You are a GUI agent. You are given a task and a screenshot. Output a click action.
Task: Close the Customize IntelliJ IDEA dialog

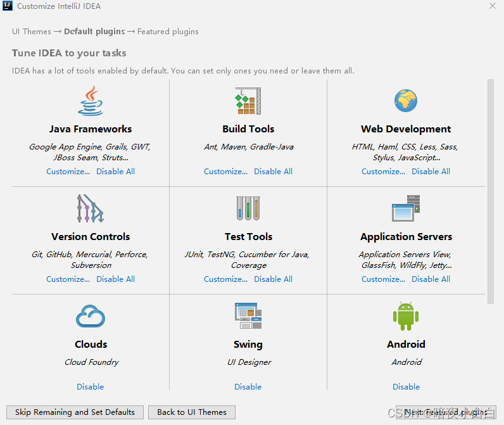(x=493, y=6)
